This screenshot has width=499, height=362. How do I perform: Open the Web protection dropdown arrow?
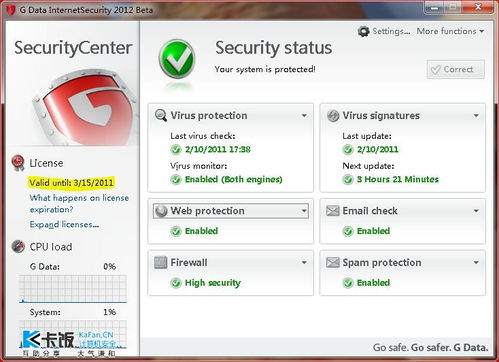tap(304, 211)
